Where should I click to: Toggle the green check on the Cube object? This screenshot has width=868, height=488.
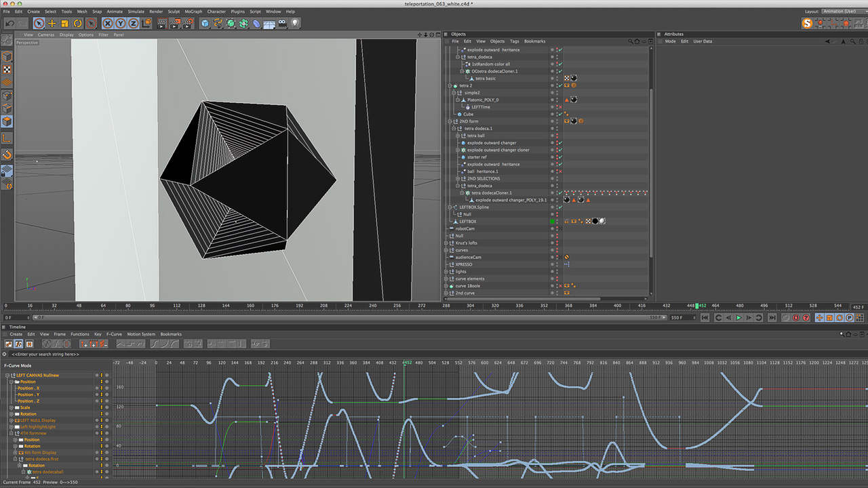[x=560, y=114]
